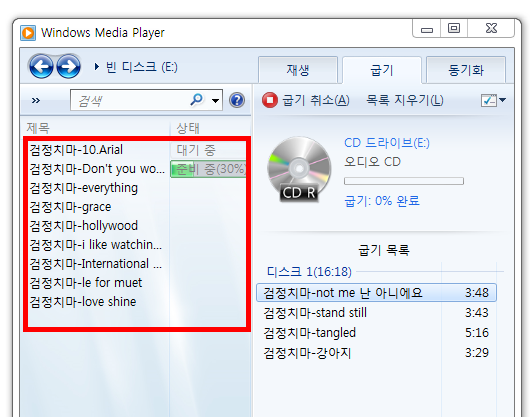The width and height of the screenshot is (530, 417).
Task: Select track 검정치마-hollywood
Action: [x=83, y=225]
